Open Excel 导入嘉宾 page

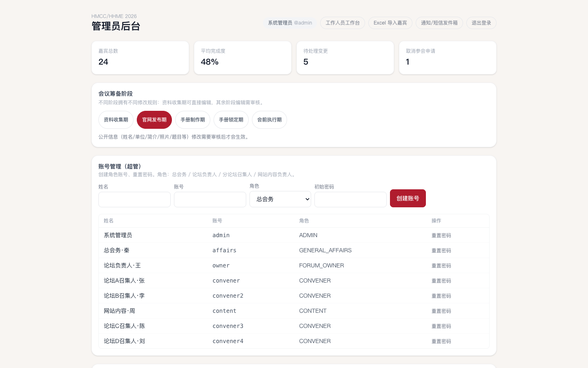390,23
